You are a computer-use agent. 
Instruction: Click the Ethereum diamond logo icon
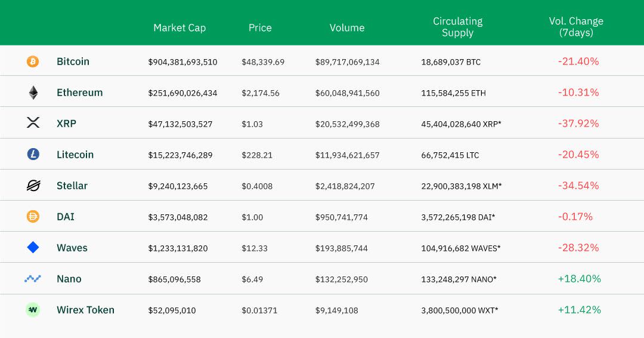[33, 93]
